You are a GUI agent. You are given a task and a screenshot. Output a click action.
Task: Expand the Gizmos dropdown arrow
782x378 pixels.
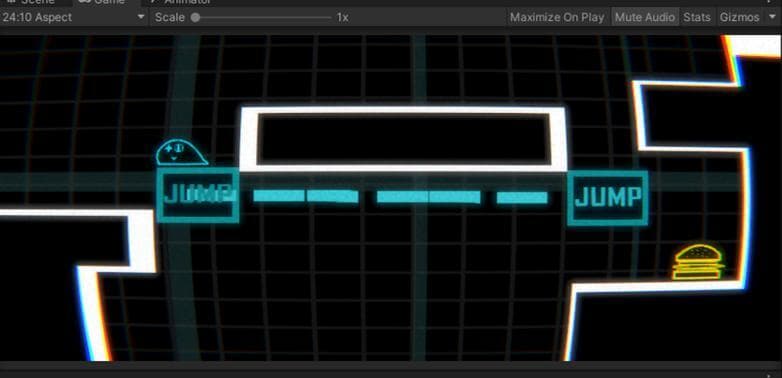click(x=772, y=17)
